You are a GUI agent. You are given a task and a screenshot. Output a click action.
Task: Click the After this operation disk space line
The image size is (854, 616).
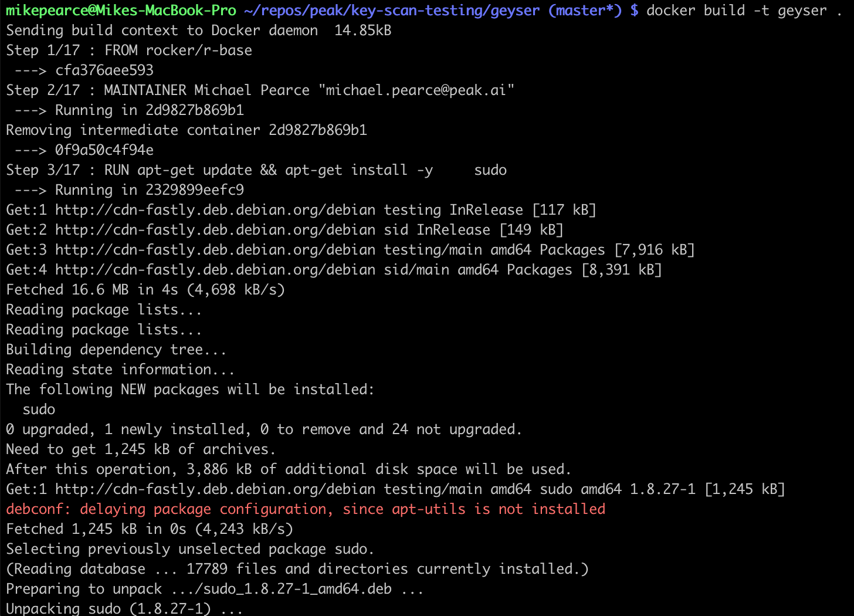[x=289, y=469]
